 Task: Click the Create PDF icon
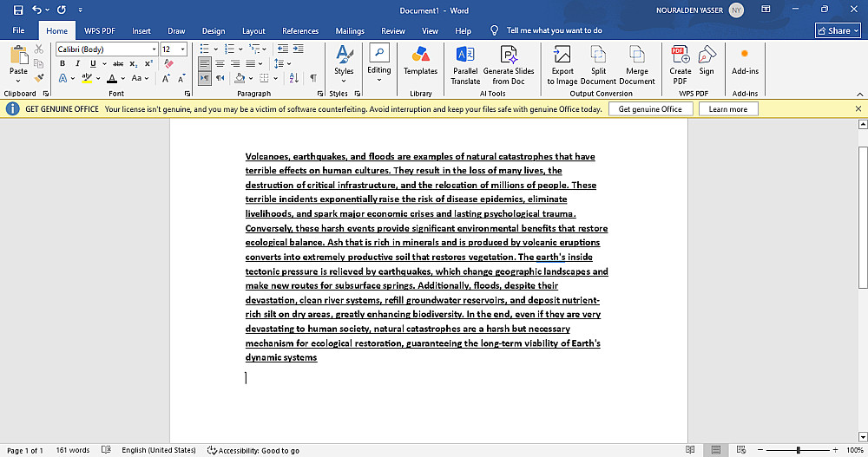pos(680,66)
